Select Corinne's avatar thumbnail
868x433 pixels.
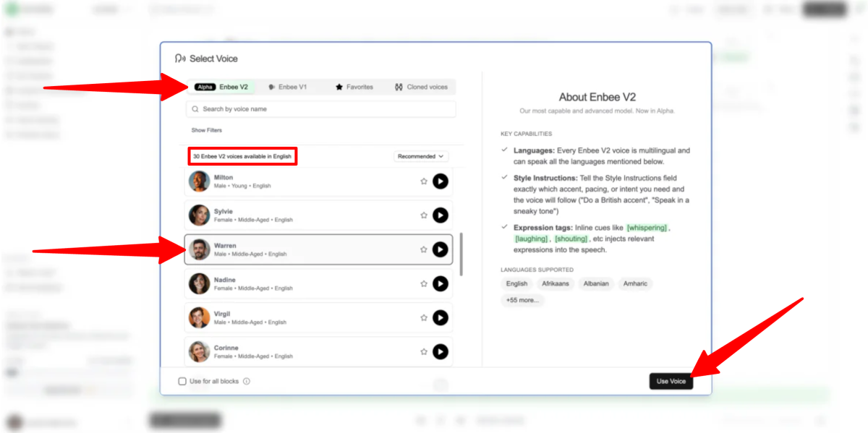(200, 352)
